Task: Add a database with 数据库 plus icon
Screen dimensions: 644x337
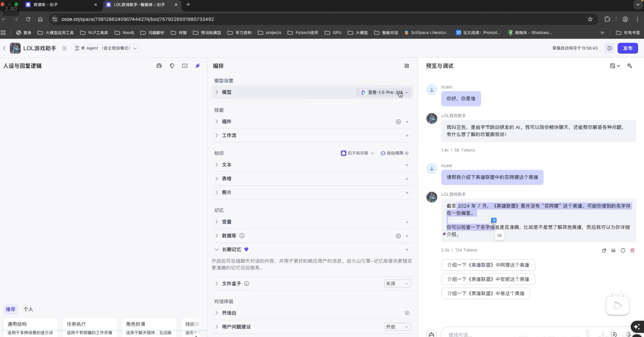Action: [407, 236]
